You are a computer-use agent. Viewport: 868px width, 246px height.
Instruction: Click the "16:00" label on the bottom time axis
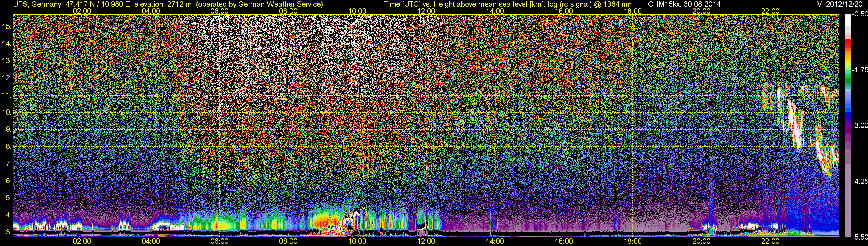tap(564, 241)
